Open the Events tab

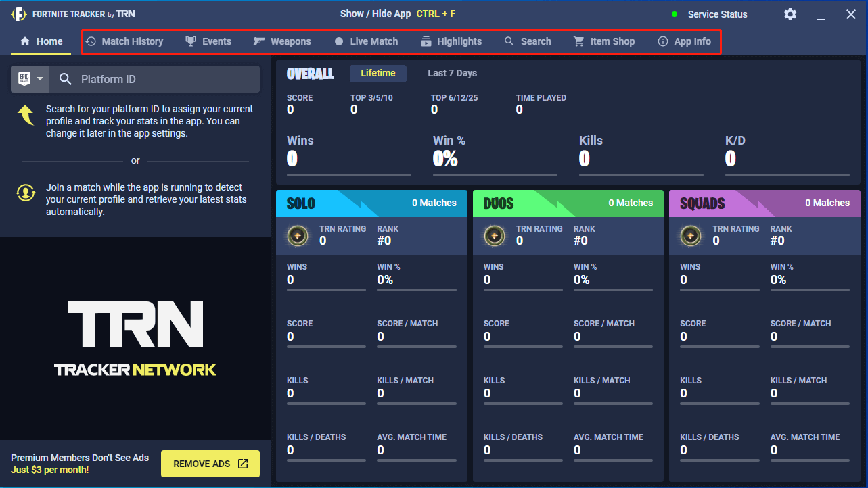(x=208, y=41)
